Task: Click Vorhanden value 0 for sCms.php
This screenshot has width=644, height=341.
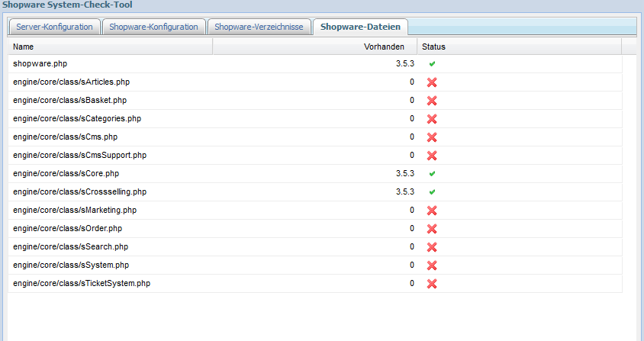Action: point(412,137)
